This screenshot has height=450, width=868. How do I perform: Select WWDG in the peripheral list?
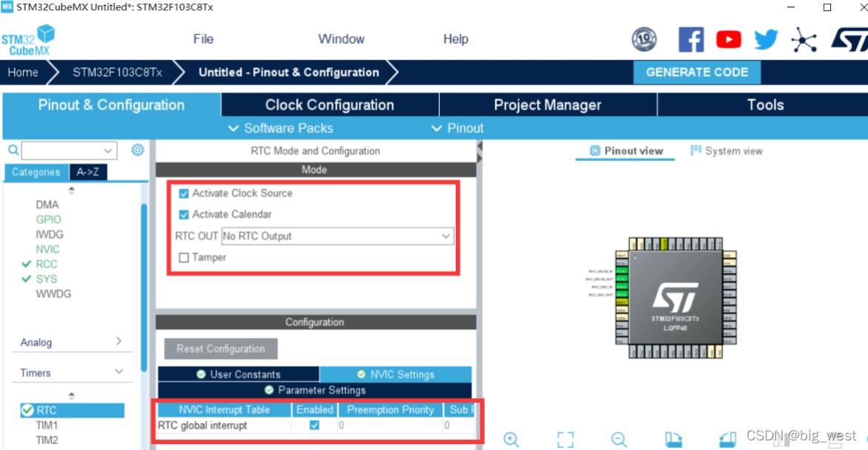pyautogui.click(x=53, y=294)
